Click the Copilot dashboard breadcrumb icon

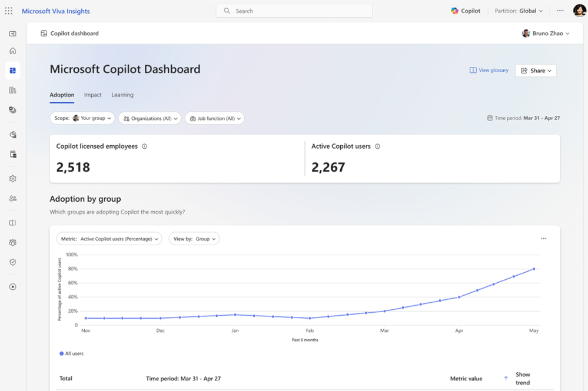click(44, 34)
